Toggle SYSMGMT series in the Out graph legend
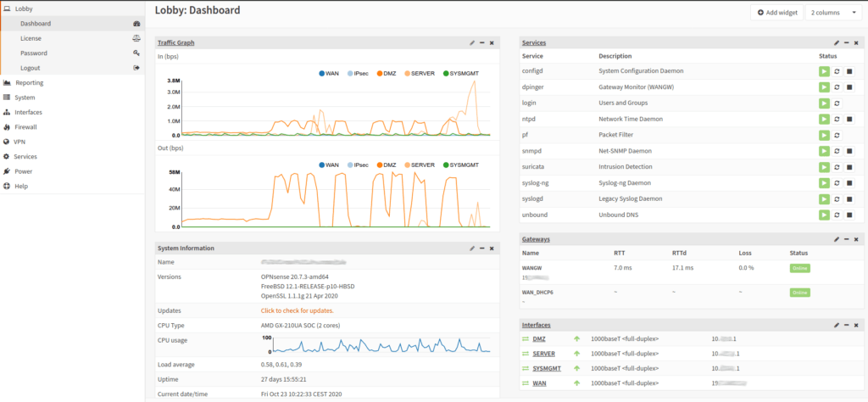Image resolution: width=868 pixels, height=402 pixels. point(460,165)
